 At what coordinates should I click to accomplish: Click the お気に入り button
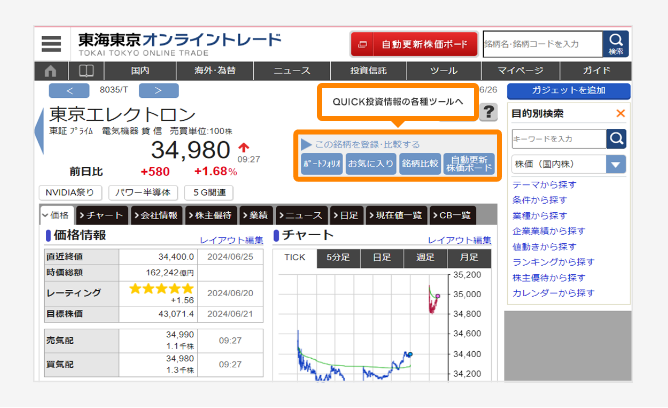point(371,164)
